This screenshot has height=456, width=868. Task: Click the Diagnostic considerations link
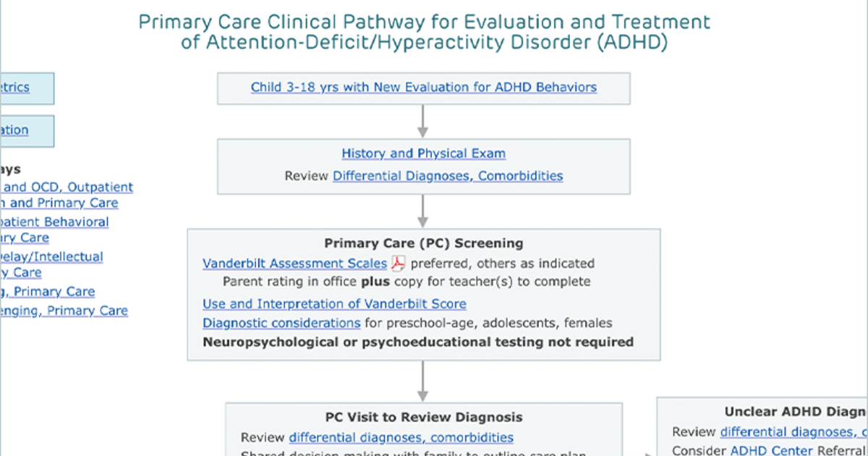(x=281, y=323)
